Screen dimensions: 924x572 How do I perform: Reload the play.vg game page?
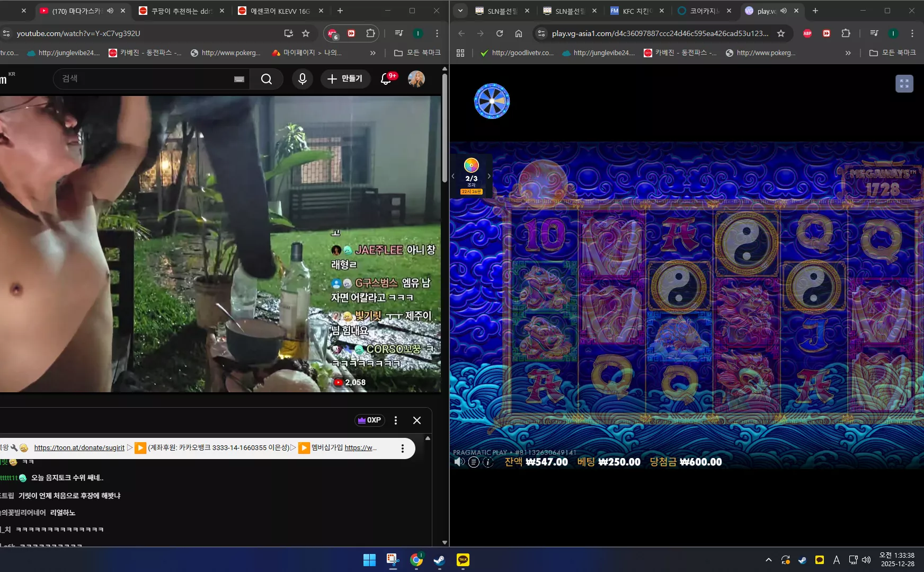click(500, 33)
